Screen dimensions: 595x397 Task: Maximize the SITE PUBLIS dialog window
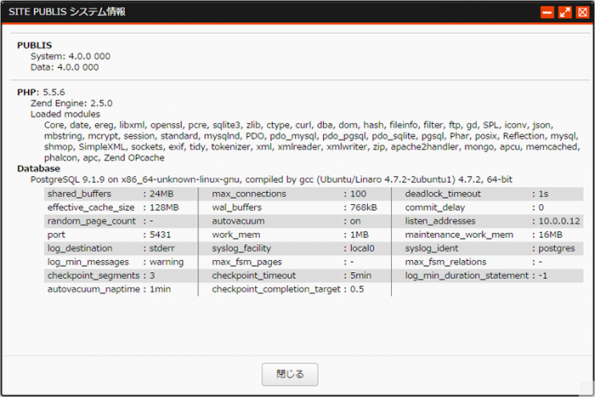[x=565, y=13]
